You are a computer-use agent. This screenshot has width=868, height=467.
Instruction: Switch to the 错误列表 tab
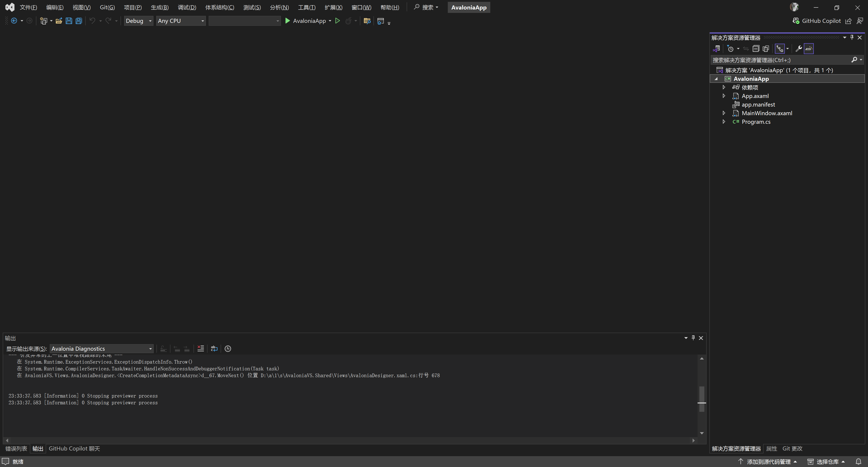pyautogui.click(x=16, y=449)
